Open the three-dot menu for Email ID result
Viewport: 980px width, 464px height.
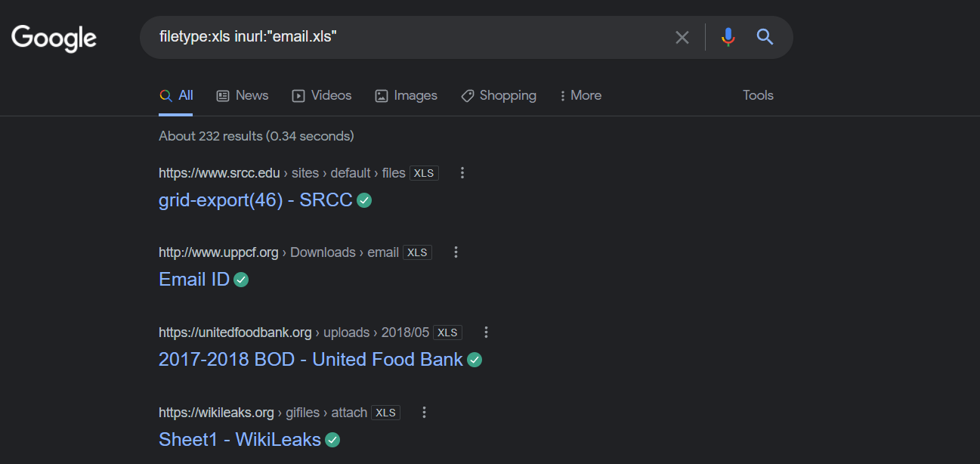coord(456,252)
